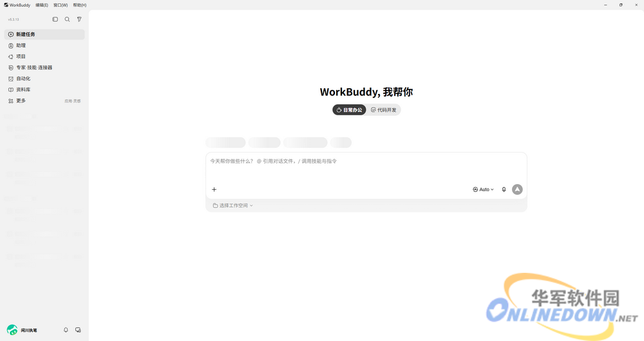
Task: Open search with the magnifier icon
Action: 67,19
